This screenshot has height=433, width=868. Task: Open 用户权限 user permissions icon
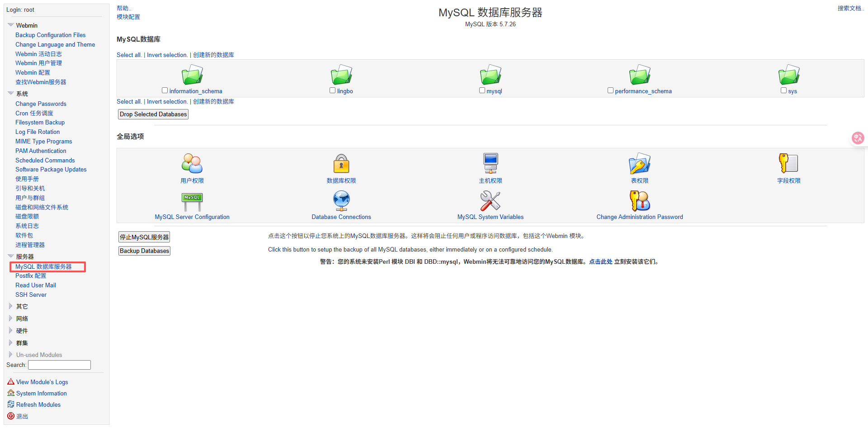[x=192, y=163]
